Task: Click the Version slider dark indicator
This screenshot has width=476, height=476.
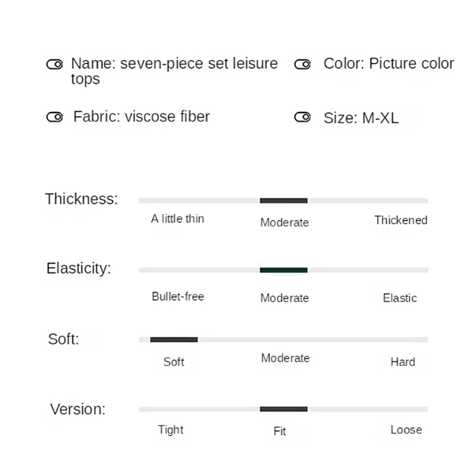Action: click(x=284, y=409)
